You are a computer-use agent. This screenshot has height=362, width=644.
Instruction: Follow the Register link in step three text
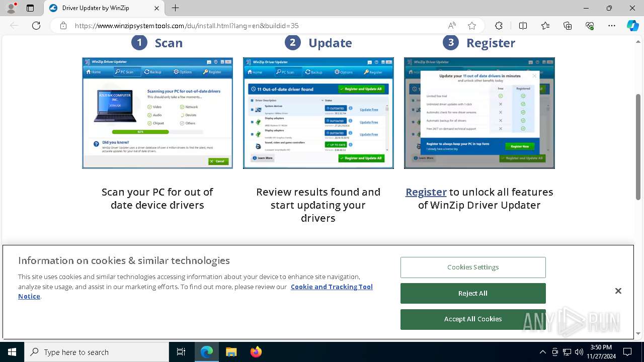(x=426, y=192)
